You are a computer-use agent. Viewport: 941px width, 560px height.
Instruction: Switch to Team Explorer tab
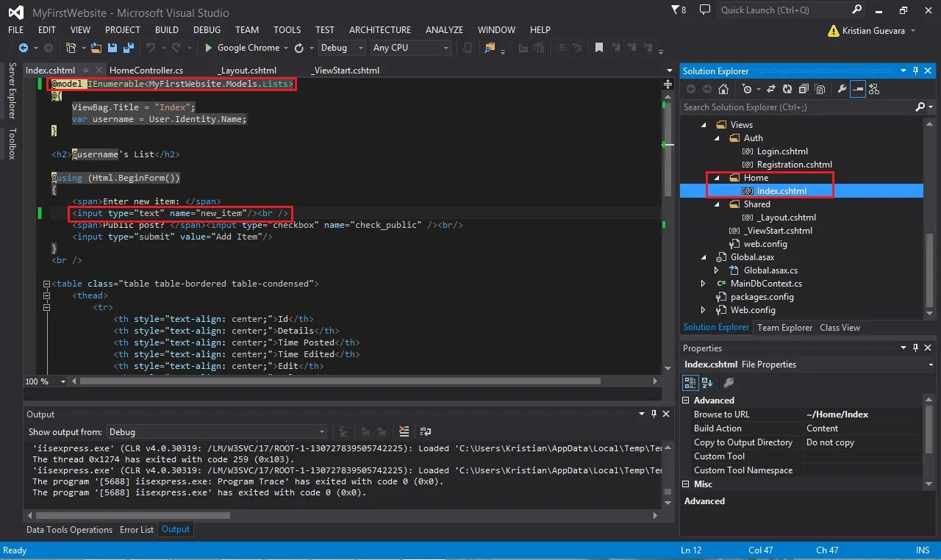coord(784,328)
